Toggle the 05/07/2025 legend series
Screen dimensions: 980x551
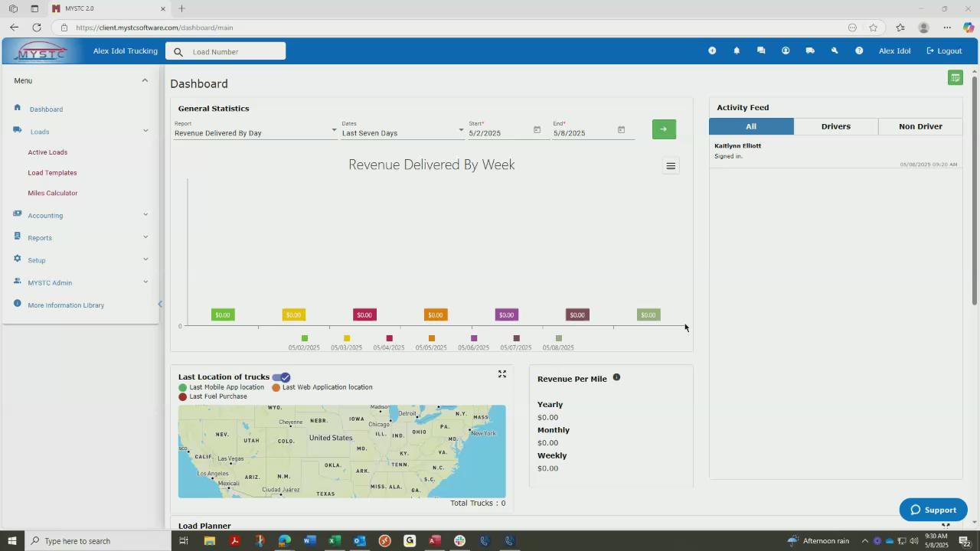pyautogui.click(x=516, y=343)
